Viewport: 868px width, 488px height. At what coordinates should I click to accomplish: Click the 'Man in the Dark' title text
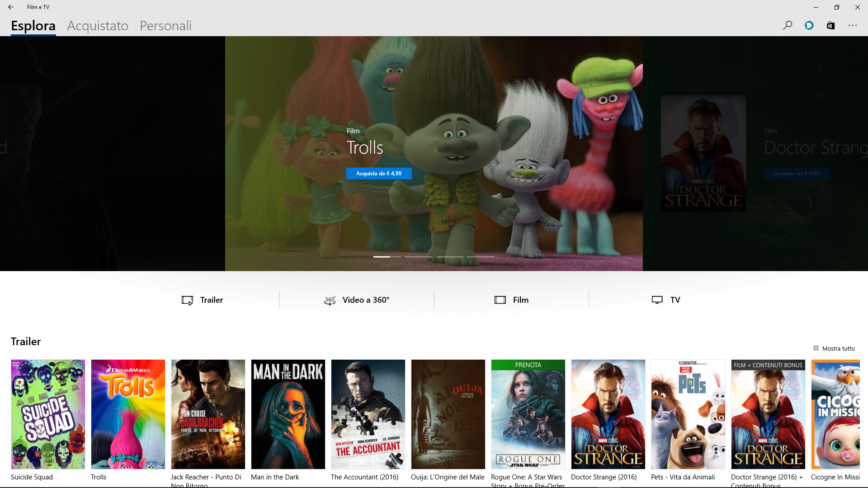[275, 477]
